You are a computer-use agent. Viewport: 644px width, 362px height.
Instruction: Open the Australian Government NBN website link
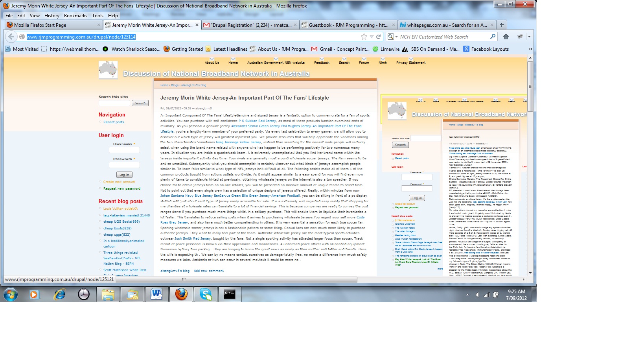(x=276, y=63)
